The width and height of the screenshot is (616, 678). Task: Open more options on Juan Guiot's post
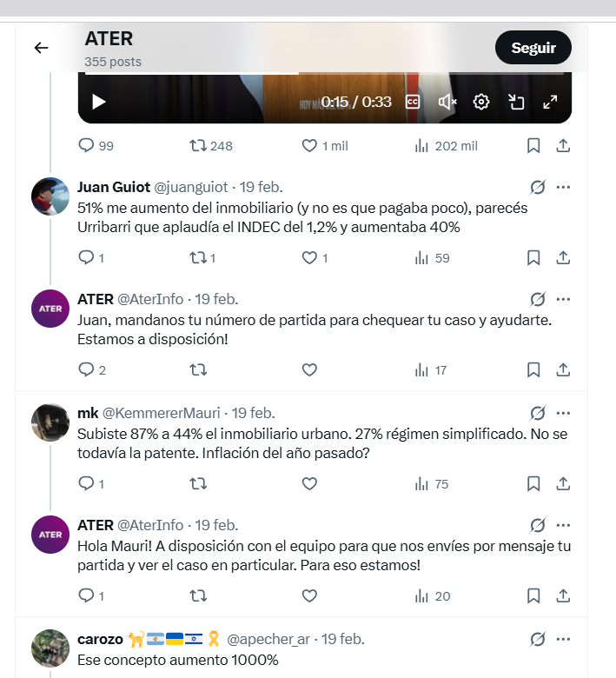point(563,187)
